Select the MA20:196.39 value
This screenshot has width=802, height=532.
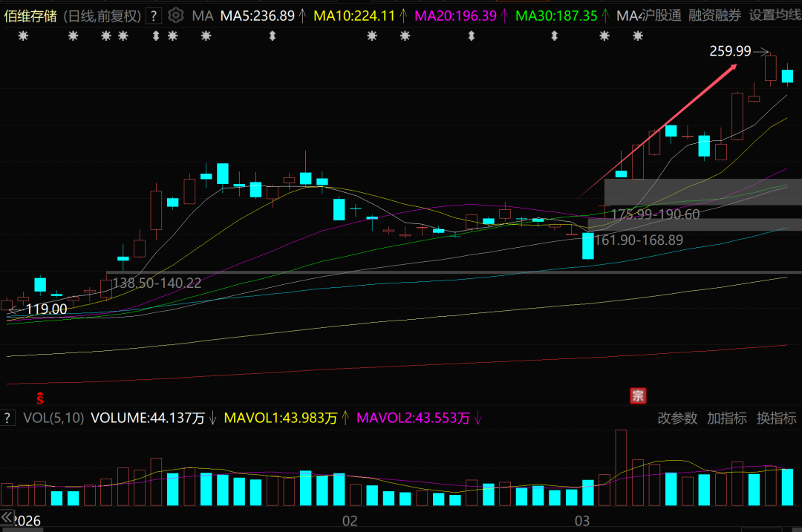coord(455,16)
